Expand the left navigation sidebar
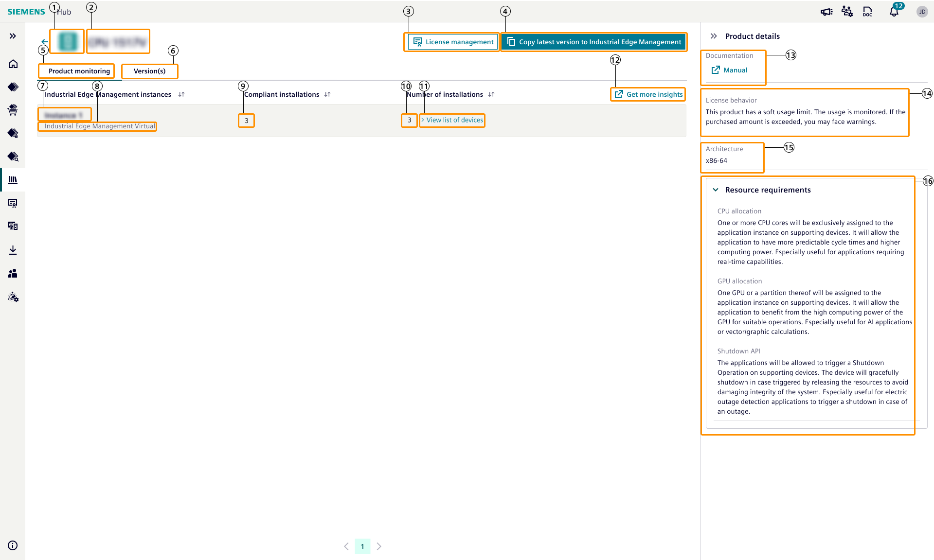 click(13, 36)
